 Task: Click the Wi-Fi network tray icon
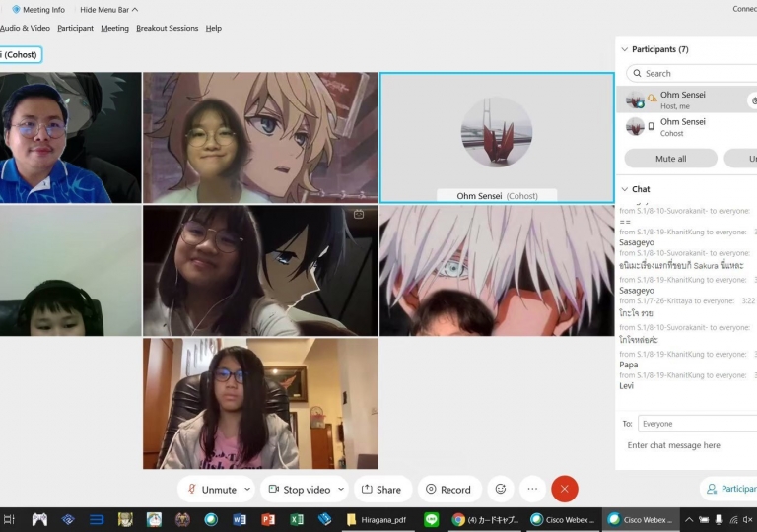point(733,519)
